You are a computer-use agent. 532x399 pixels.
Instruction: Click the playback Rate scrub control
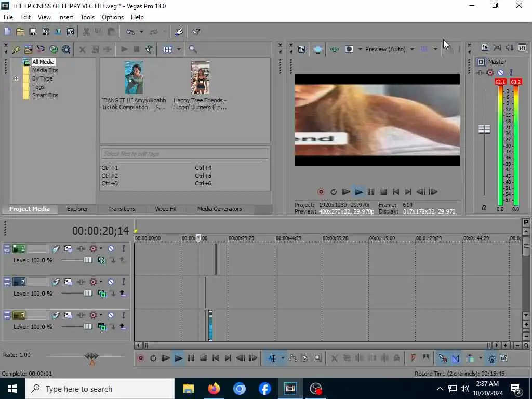pyautogui.click(x=91, y=356)
